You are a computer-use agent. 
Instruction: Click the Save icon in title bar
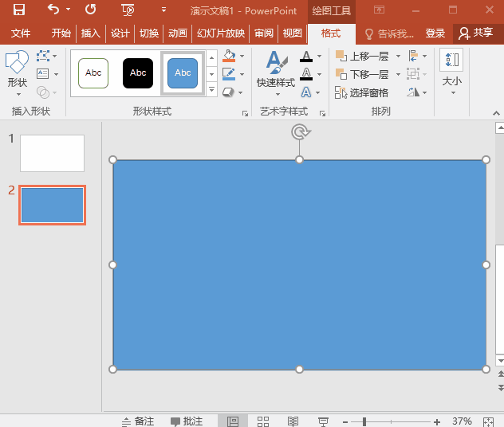[x=19, y=10]
